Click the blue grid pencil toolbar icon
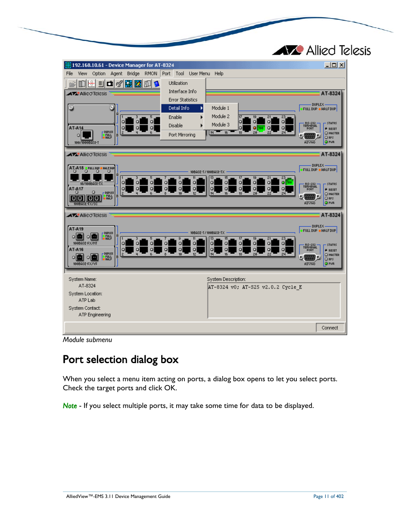The height and width of the screenshot is (532, 411). 138,84
